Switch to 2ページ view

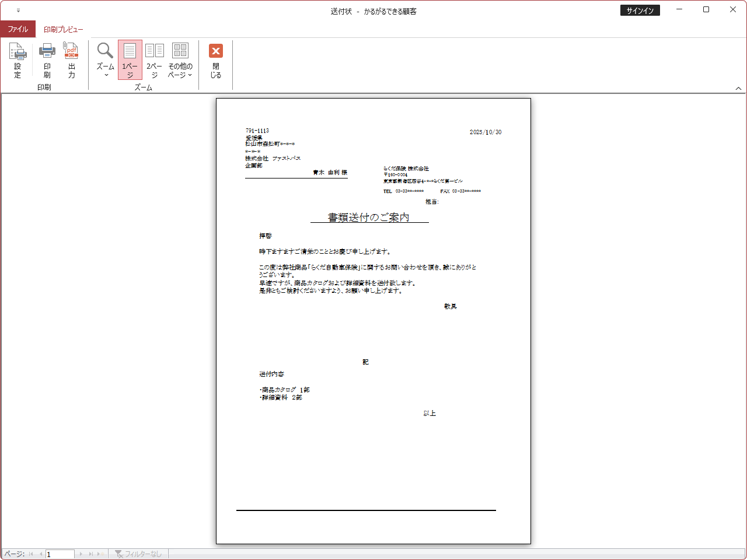(x=155, y=60)
